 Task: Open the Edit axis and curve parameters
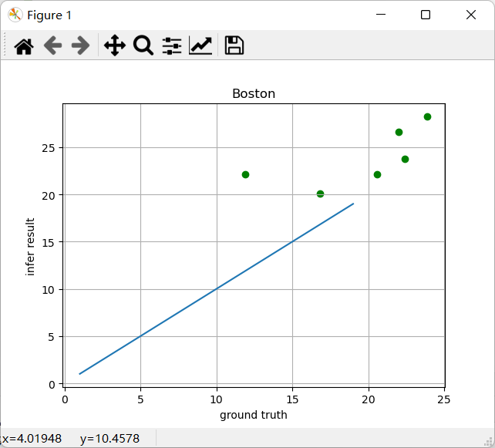[200, 46]
